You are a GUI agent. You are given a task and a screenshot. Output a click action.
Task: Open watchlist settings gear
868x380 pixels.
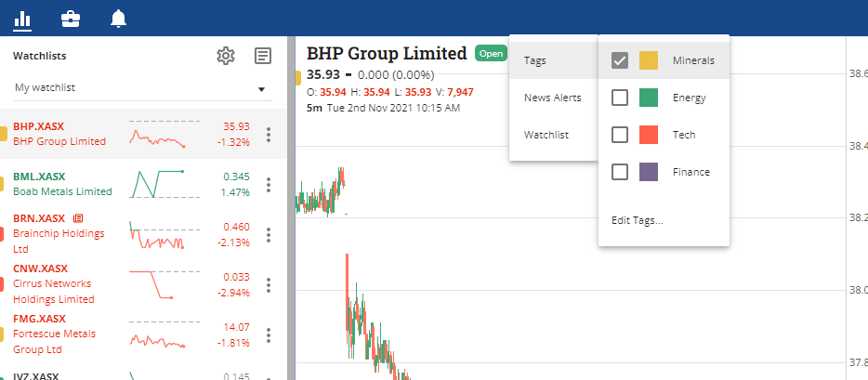(226, 56)
